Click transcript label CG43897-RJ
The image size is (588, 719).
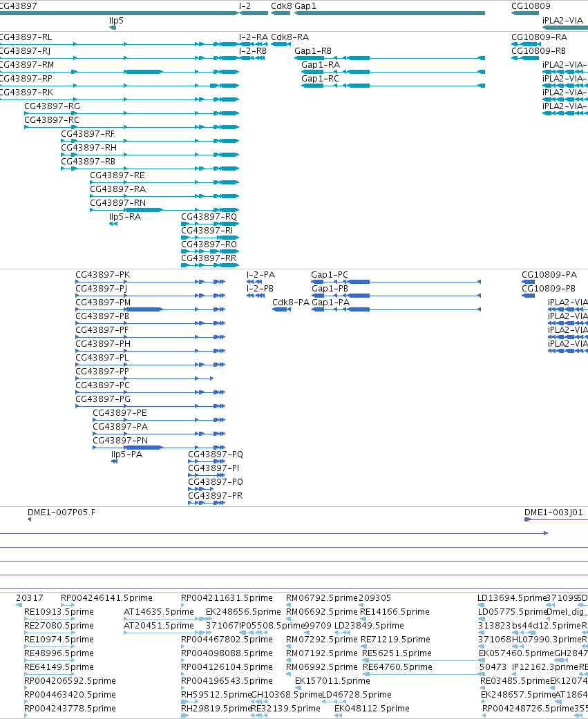coord(26,51)
